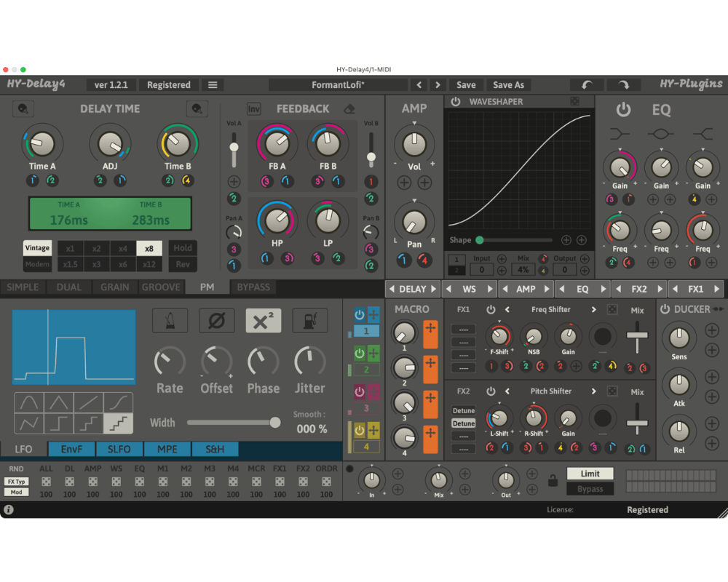Move DELAY module left in order
Viewport: 728px width, 582px height.
coord(392,289)
